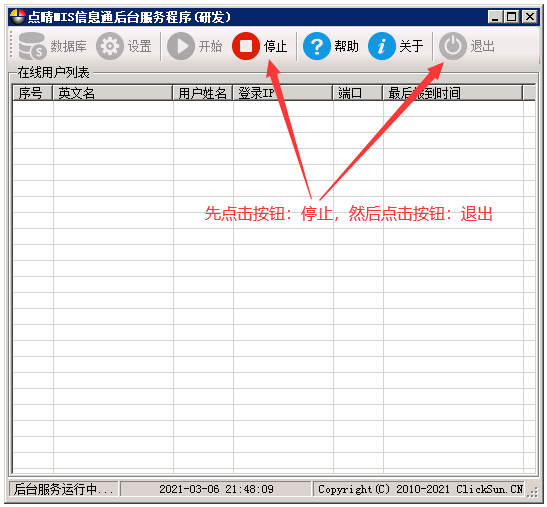Screen dimensions: 547x507
Task: Sort by 英文名 column header
Action: click(113, 93)
